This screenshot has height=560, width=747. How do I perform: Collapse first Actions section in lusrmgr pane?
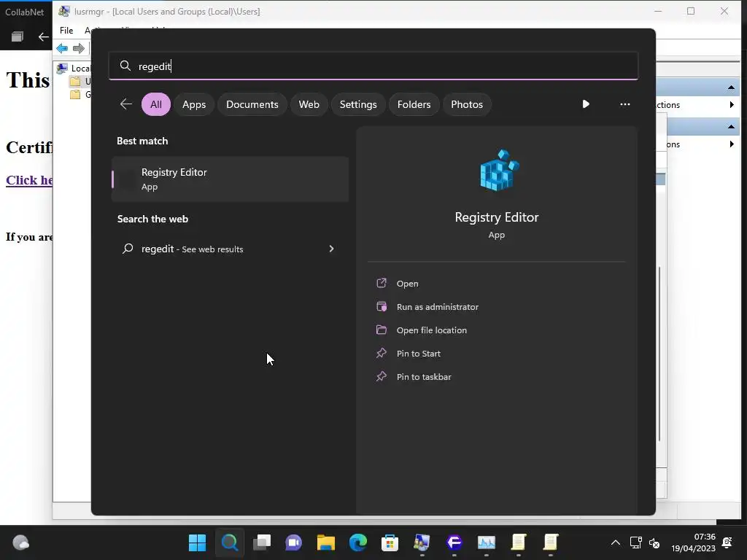tap(731, 87)
